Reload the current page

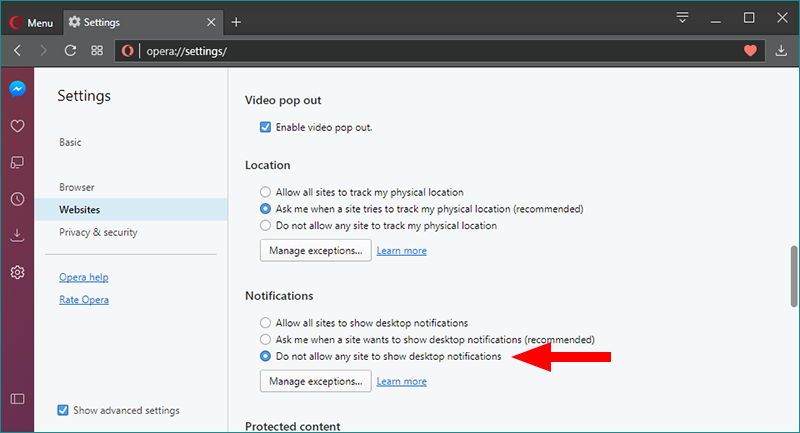(x=70, y=50)
